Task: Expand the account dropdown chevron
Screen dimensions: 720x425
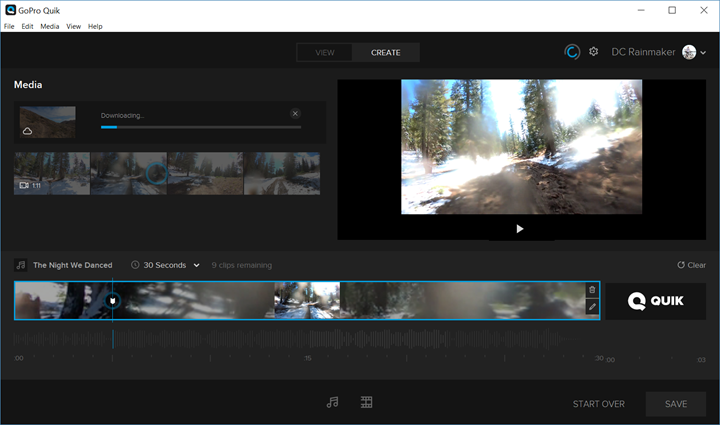Action: 703,52
